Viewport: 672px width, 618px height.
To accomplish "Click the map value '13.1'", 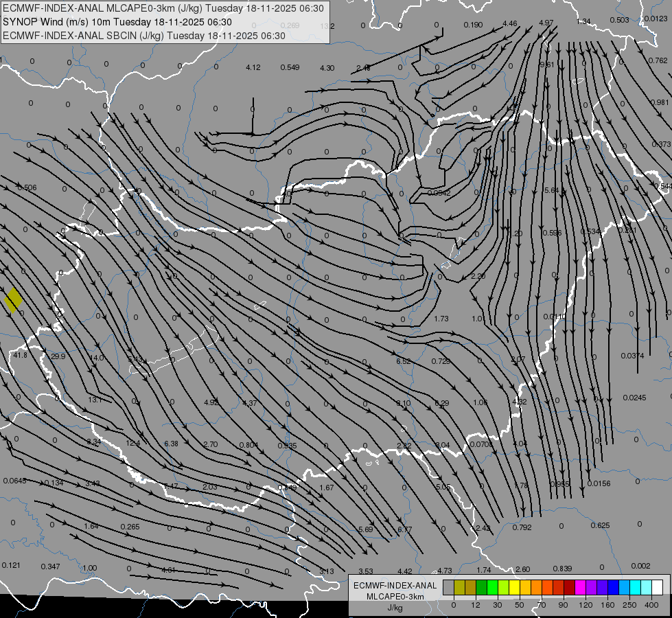I will click(95, 400).
